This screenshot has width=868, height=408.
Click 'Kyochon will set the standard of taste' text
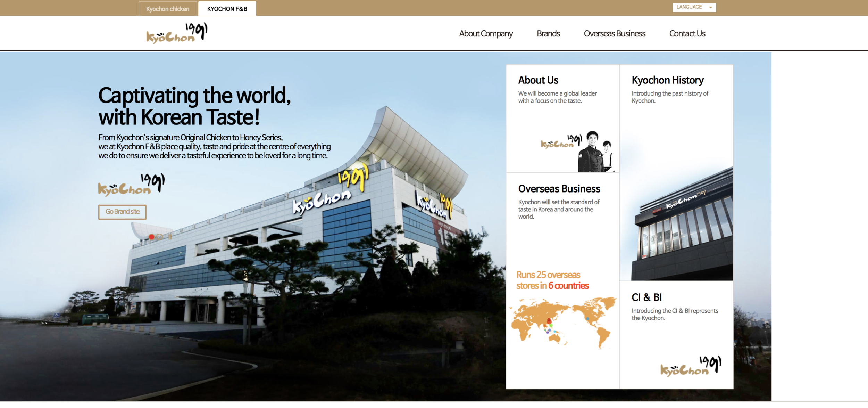(x=559, y=209)
